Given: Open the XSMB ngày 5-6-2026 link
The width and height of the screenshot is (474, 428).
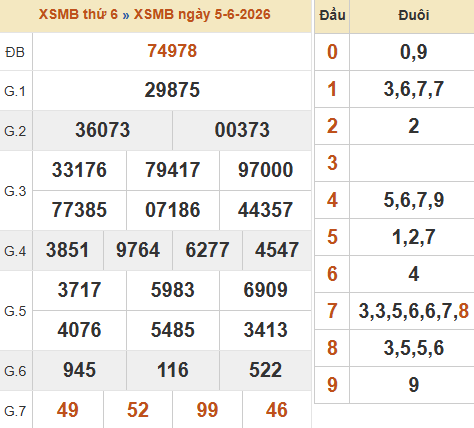Looking at the screenshot, I should [x=202, y=14].
